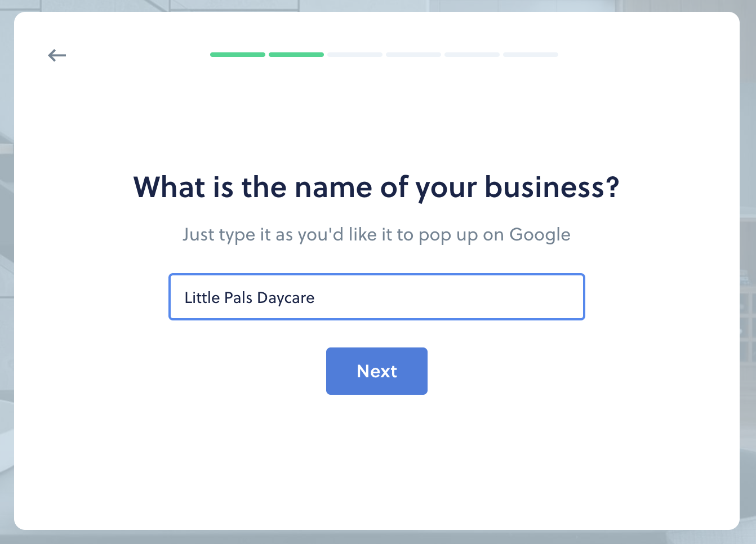Click the word "Little" inside the input box

coord(202,297)
